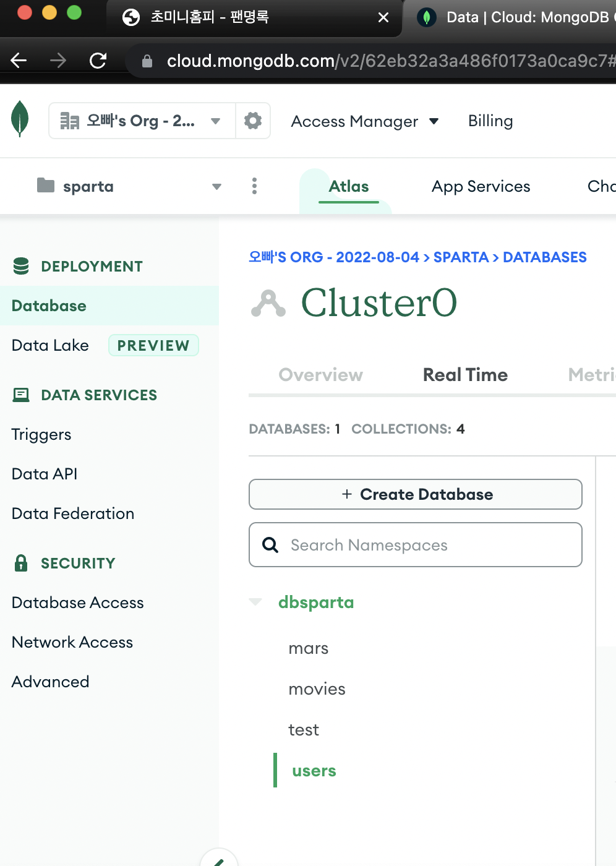Open Data Federation page

73,513
